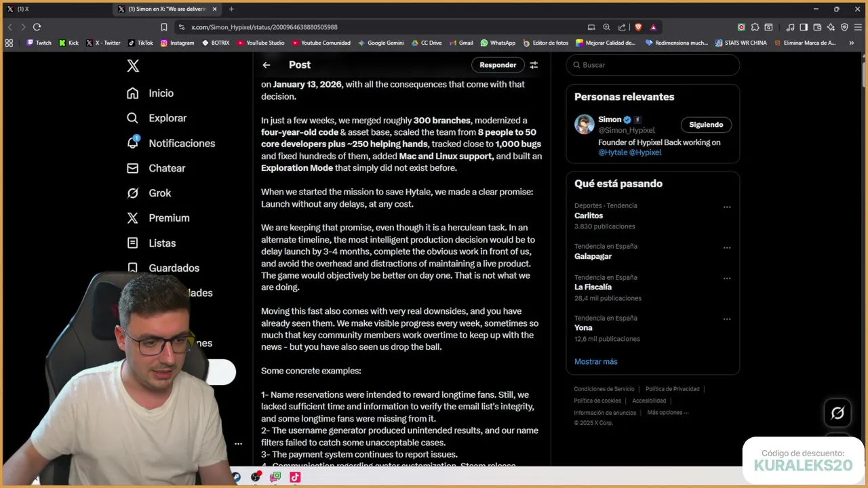The height and width of the screenshot is (488, 868).
Task: Open Guardados bookmarks in the sidebar
Action: coord(163,268)
